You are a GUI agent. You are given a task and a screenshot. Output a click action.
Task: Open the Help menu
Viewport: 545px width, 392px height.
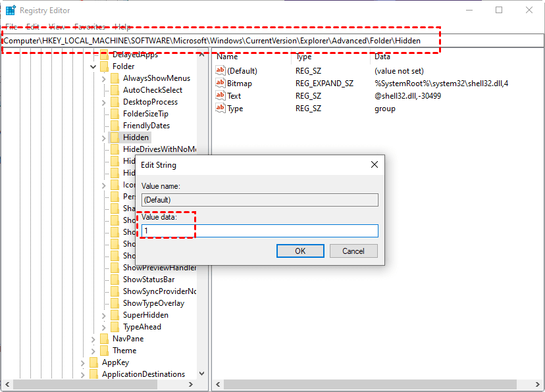(x=122, y=26)
